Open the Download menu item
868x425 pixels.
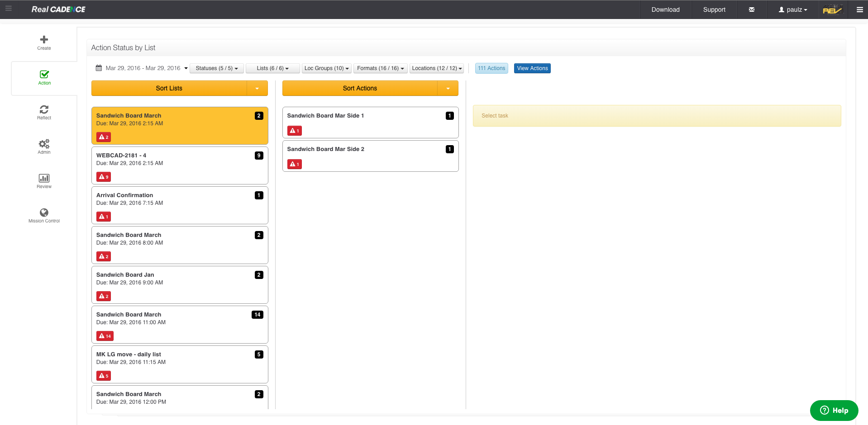665,9
